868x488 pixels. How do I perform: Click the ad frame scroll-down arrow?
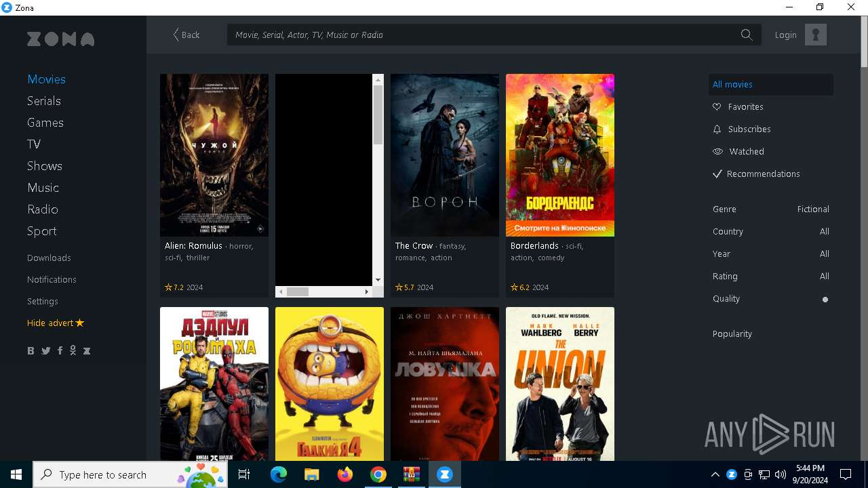[378, 280]
